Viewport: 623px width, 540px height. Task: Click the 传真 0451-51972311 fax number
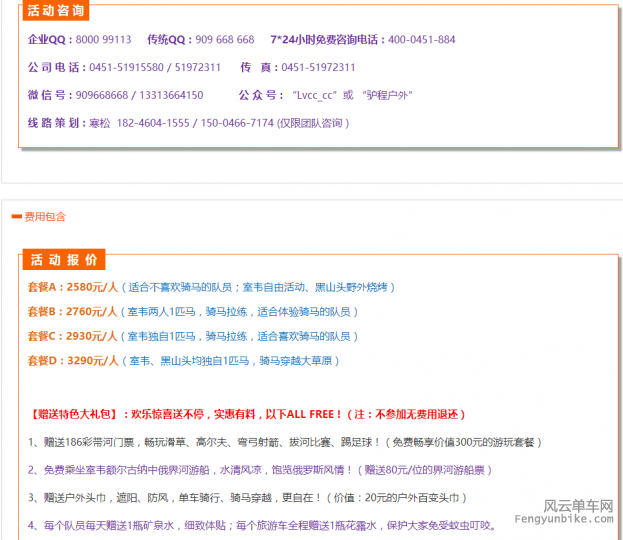[318, 68]
